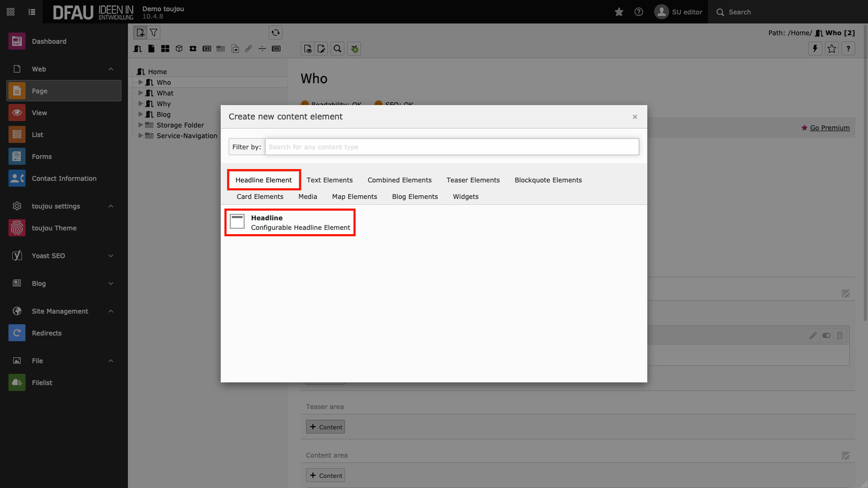Collapse the Site Management module group
Image resolution: width=868 pixels, height=488 pixels.
click(x=111, y=311)
